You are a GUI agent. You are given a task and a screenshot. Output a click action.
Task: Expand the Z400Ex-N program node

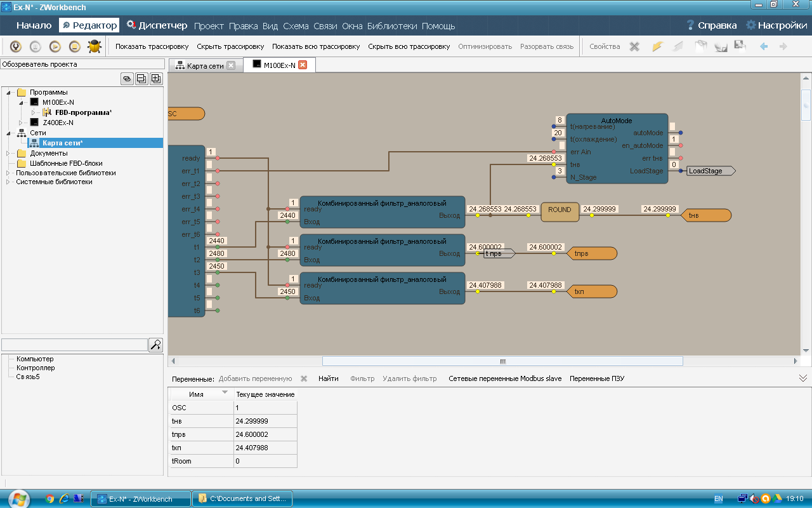[x=21, y=123]
